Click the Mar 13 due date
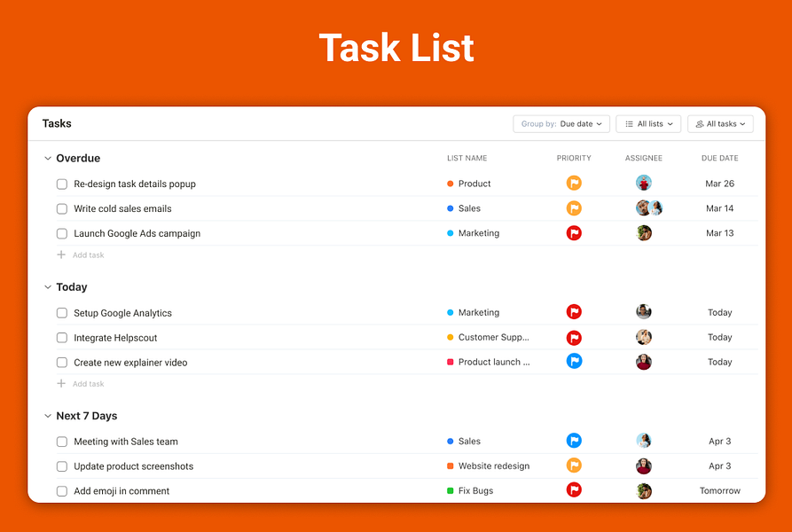The width and height of the screenshot is (792, 532). (x=720, y=233)
